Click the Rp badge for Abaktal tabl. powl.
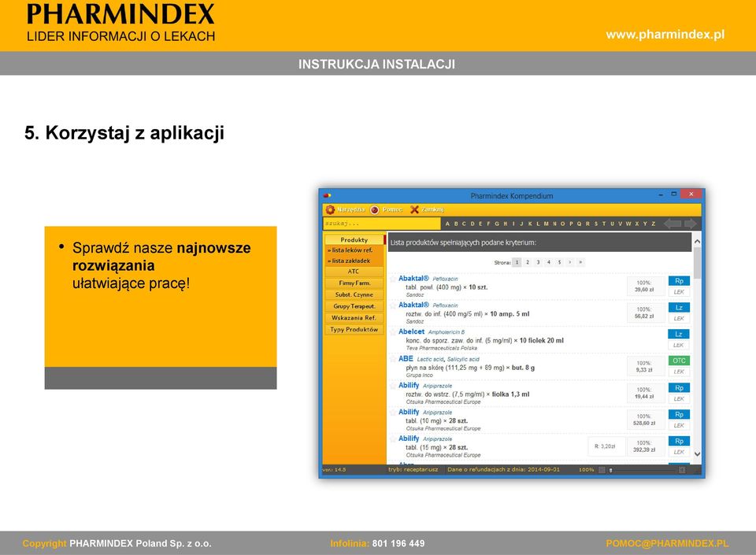Image resolution: width=756 pixels, height=555 pixels. coord(679,281)
